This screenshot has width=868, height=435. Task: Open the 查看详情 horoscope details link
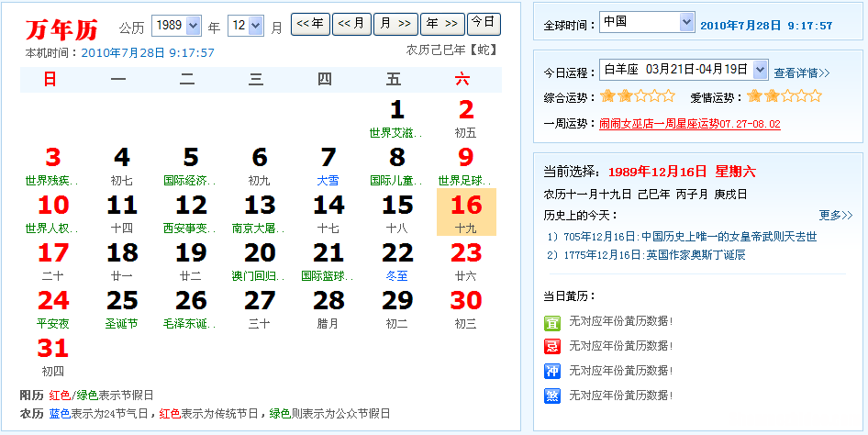[x=801, y=72]
